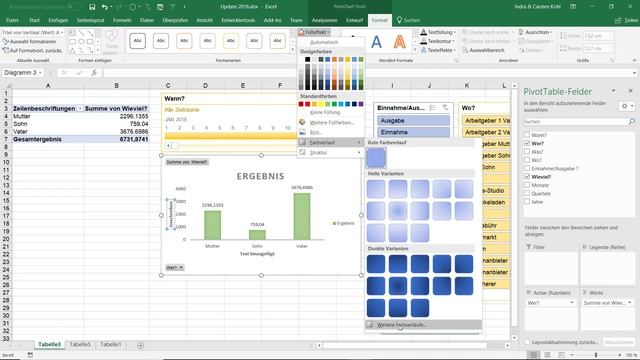Image resolution: width=640 pixels, height=360 pixels.
Task: Select the blue WordArt letter A style
Action: [376, 42]
